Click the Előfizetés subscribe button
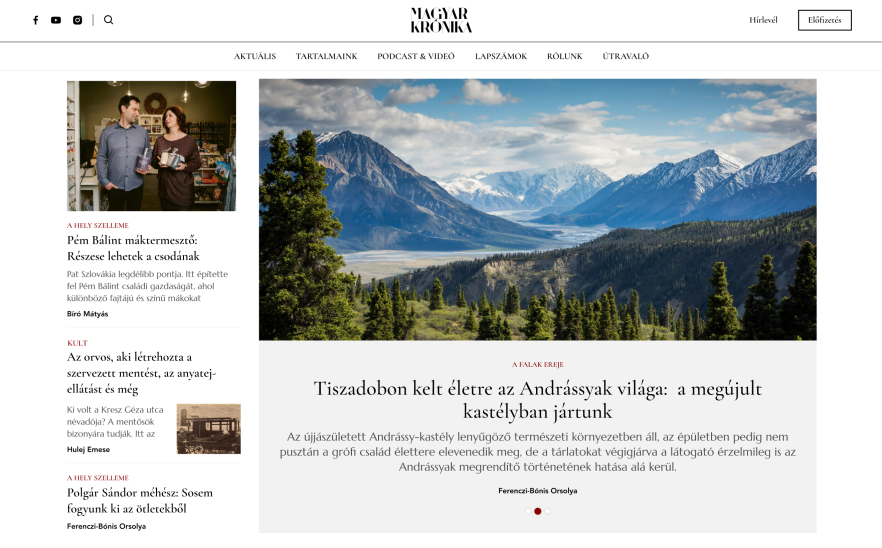The width and height of the screenshot is (882, 548). (825, 20)
